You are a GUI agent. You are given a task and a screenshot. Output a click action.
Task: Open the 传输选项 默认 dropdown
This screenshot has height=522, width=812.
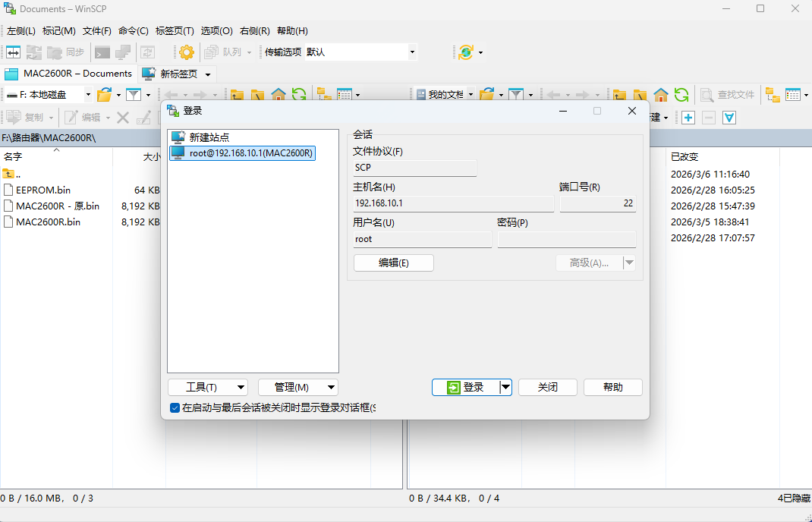pyautogui.click(x=412, y=52)
